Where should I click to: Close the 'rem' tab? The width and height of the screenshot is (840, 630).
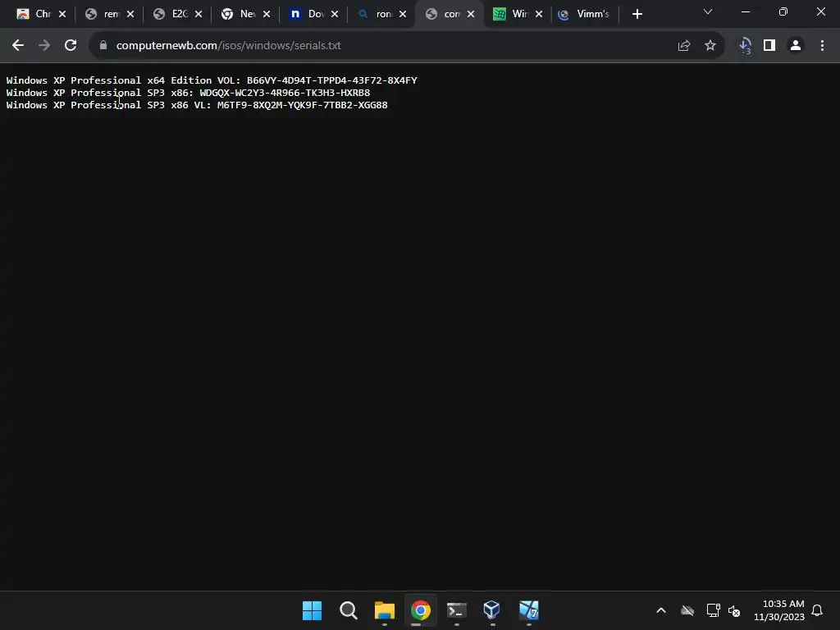(130, 14)
